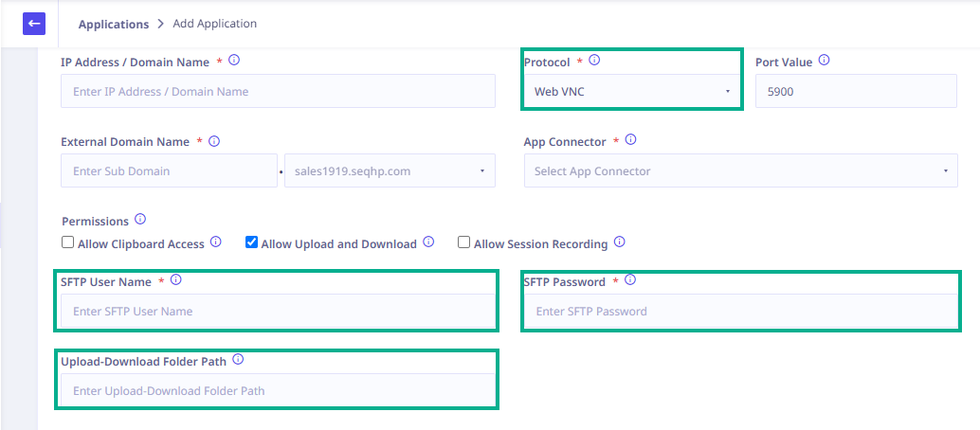Viewport: 980px width, 430px height.
Task: Click info icon beside Upload-Download Folder Path
Action: coord(238,360)
